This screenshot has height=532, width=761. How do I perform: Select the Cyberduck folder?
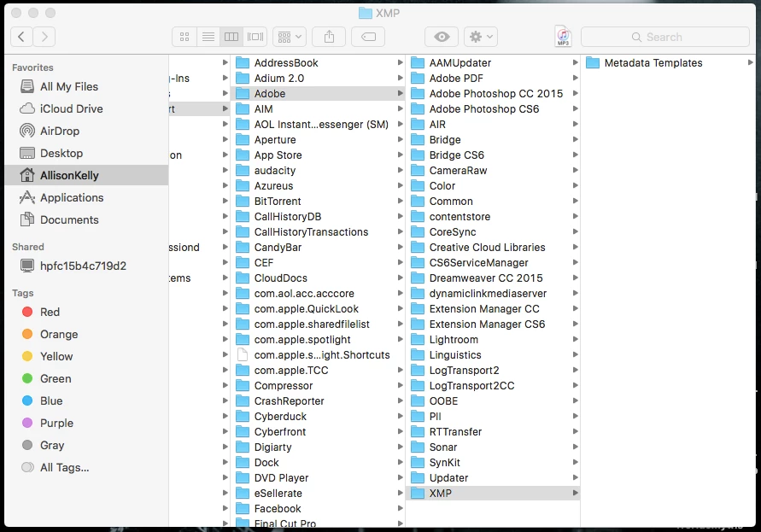318,417
